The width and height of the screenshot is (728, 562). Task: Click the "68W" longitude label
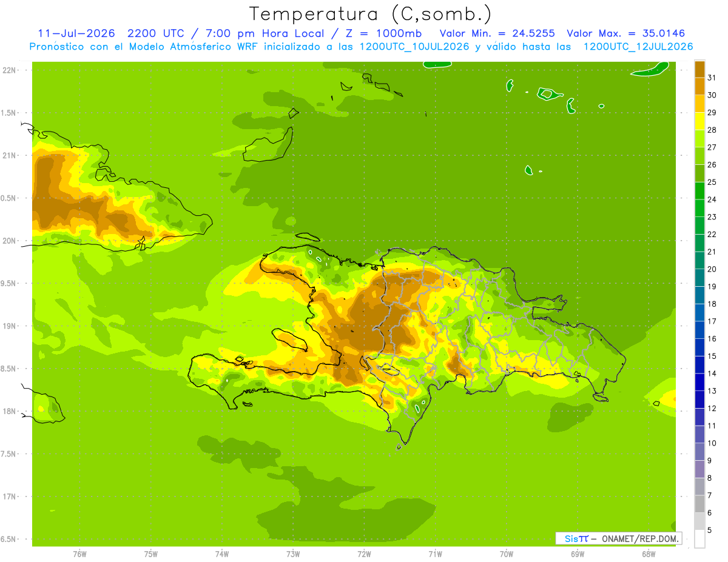pyautogui.click(x=649, y=554)
